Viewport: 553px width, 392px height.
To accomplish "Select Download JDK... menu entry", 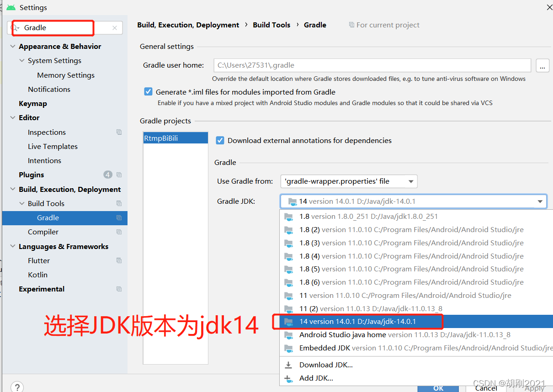I will coord(416,365).
